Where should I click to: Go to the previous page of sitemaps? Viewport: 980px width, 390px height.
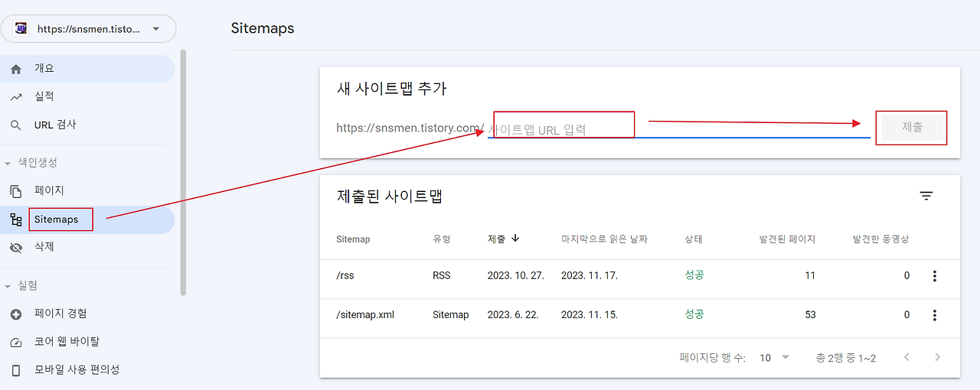point(906,357)
